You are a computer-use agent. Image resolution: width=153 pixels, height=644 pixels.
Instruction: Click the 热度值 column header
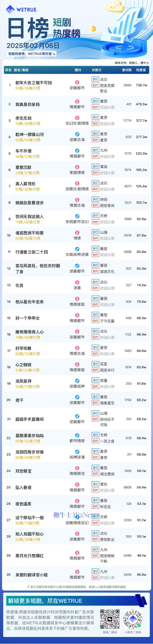[x=141, y=70]
